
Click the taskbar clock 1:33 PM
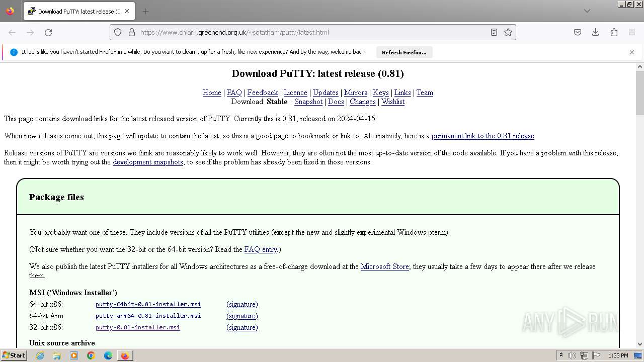(618, 355)
